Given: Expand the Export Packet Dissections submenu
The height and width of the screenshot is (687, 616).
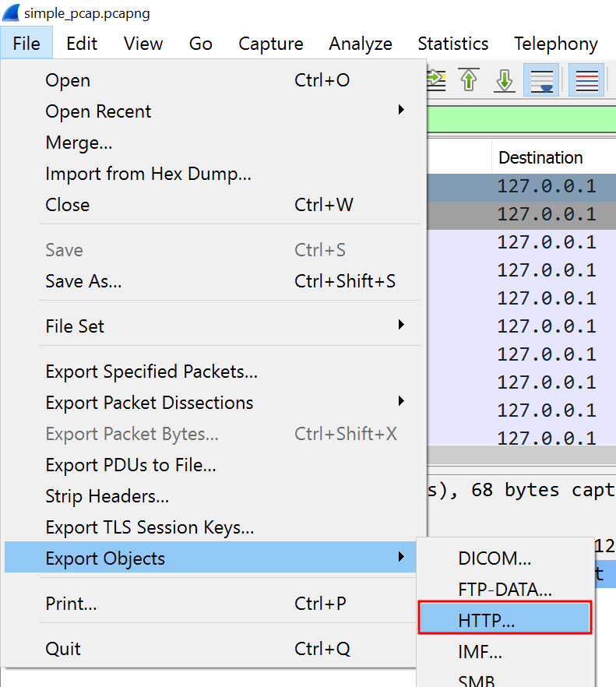Looking at the screenshot, I should point(150,403).
